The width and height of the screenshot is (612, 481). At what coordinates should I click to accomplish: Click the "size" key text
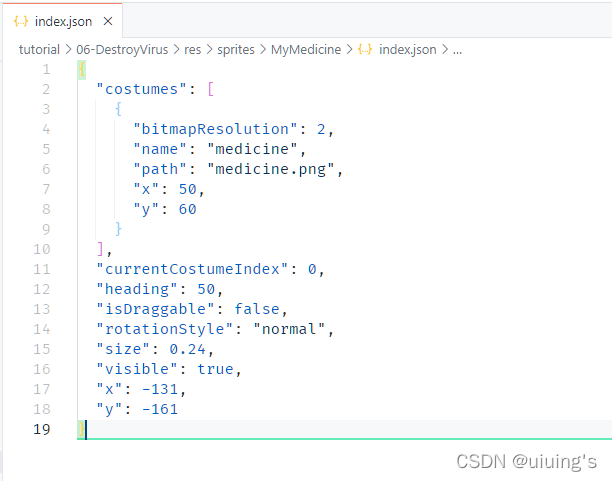(x=123, y=349)
